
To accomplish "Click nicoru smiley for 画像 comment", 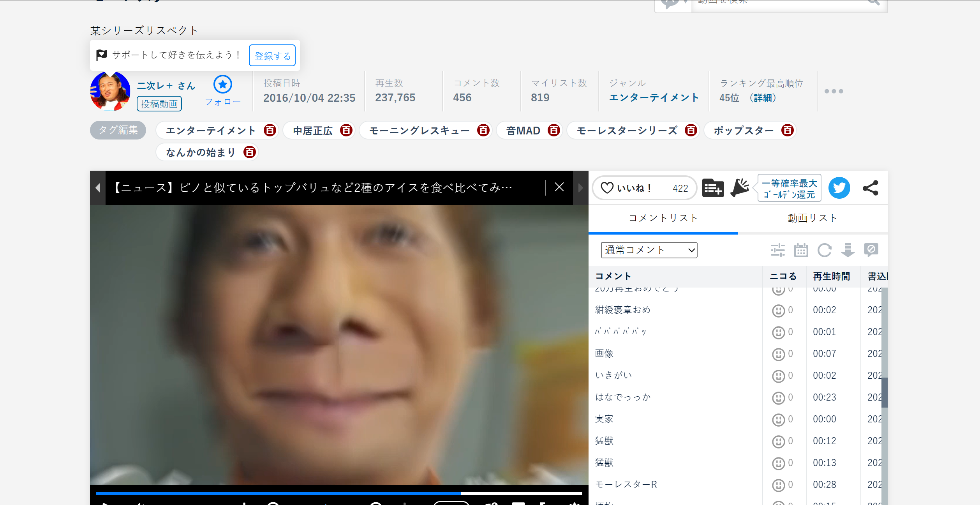I will coord(778,354).
